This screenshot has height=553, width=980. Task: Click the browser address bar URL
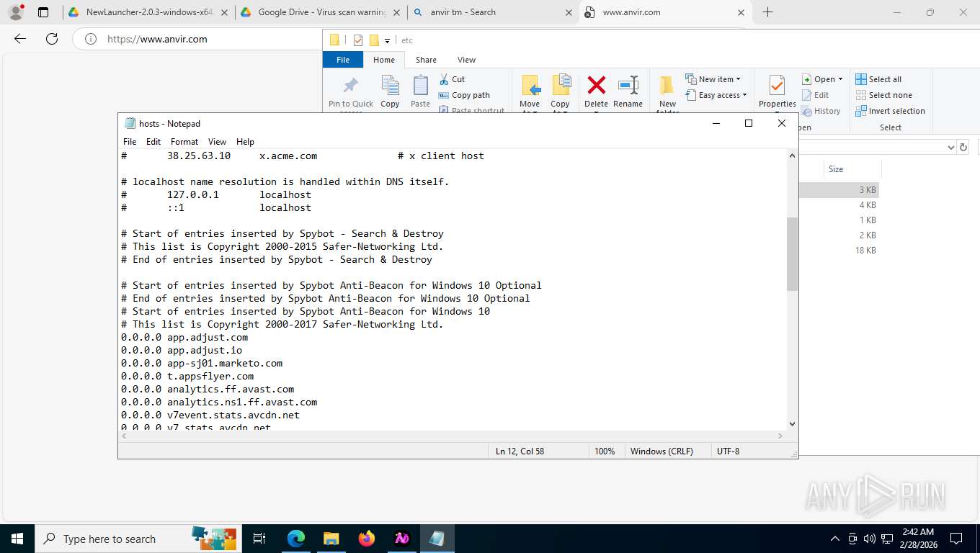[x=157, y=39]
